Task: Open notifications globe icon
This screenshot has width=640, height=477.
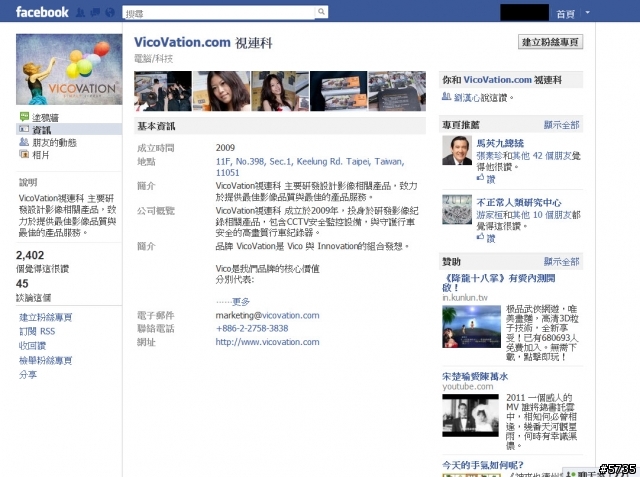Action: [x=110, y=13]
